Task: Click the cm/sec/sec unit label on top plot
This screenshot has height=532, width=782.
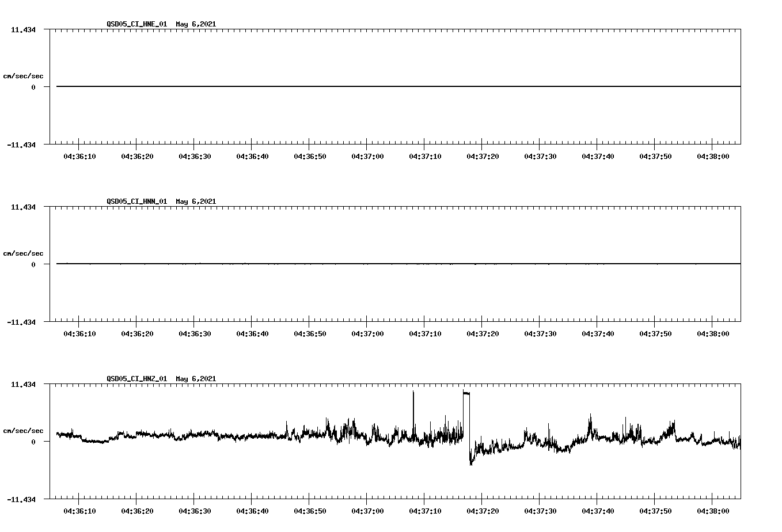Action: click(24, 75)
